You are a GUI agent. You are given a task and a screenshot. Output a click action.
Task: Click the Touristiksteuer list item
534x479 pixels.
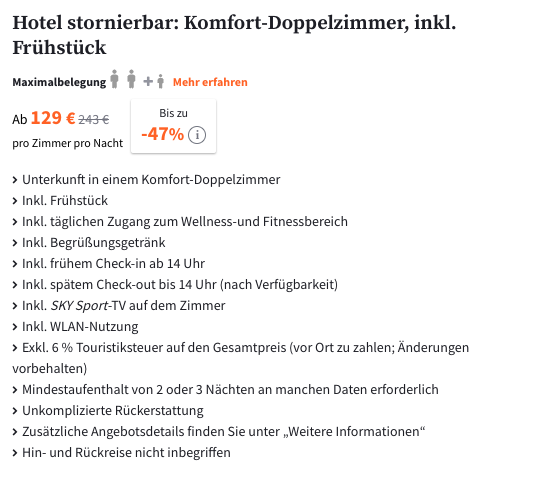(x=240, y=358)
